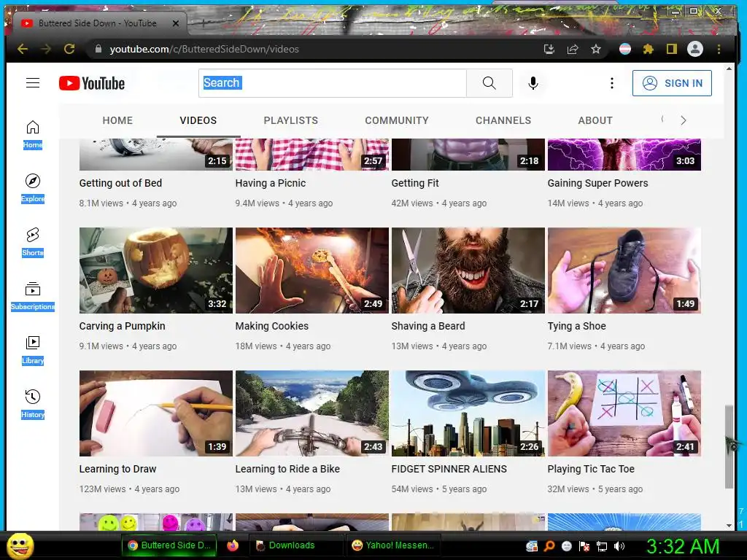Click page scrollbar up arrow

pos(729,69)
